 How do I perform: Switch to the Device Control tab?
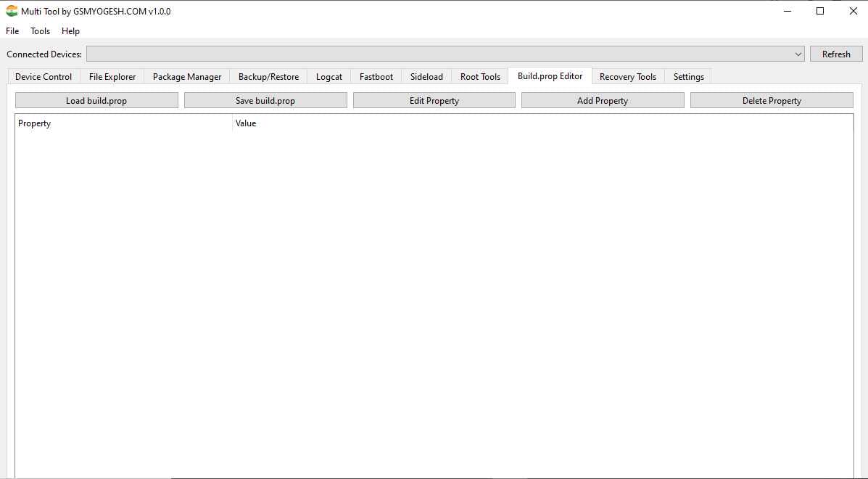point(44,77)
